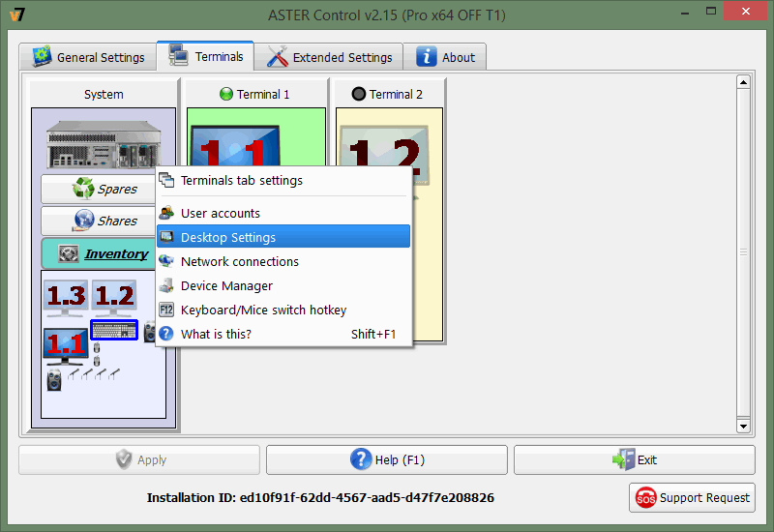
Task: Close the ASTER Control window
Action: tap(745, 11)
